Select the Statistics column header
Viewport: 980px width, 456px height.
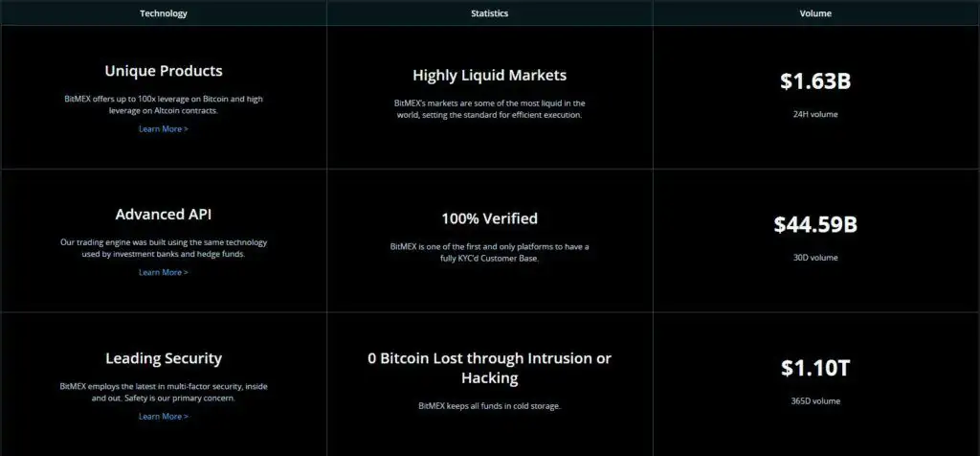pyautogui.click(x=489, y=13)
